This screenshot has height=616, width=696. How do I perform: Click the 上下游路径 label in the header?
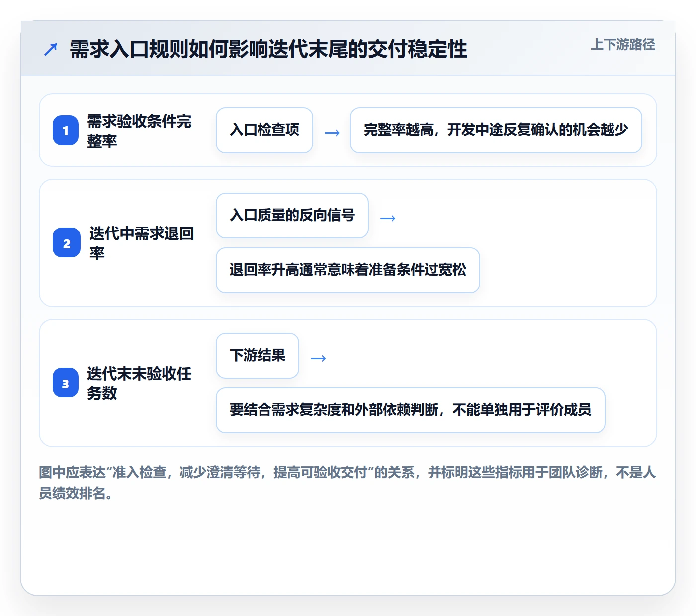coord(623,45)
